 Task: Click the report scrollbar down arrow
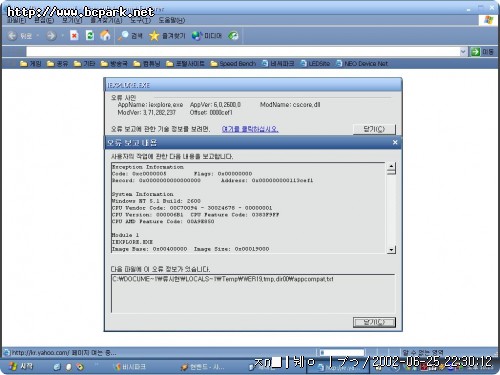coord(391,250)
